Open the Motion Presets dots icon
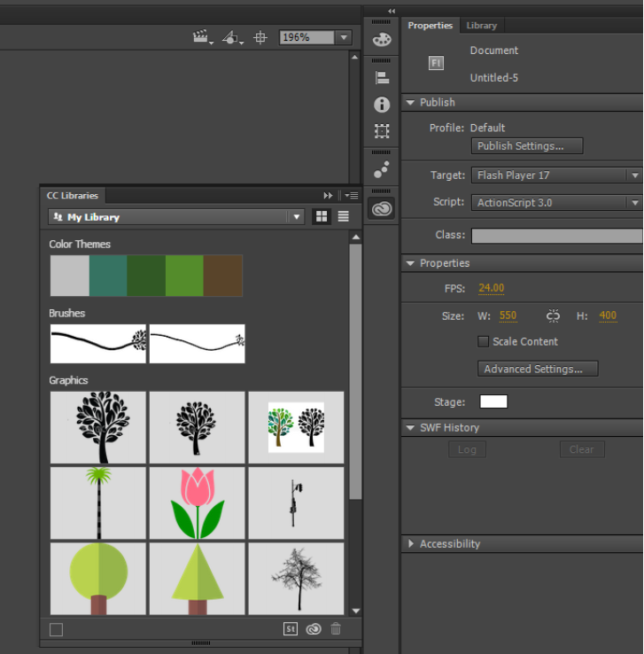Screen dimensions: 644x654 pos(382,169)
